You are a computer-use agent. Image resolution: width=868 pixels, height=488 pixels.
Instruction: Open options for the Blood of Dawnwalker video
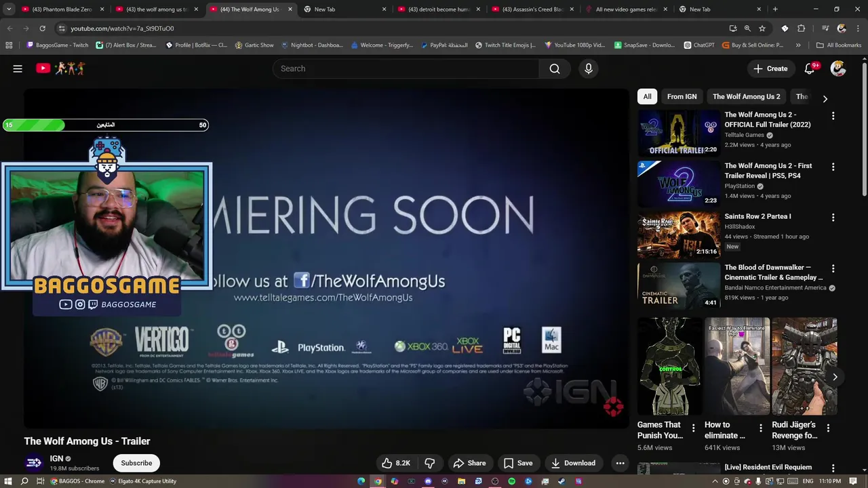833,268
